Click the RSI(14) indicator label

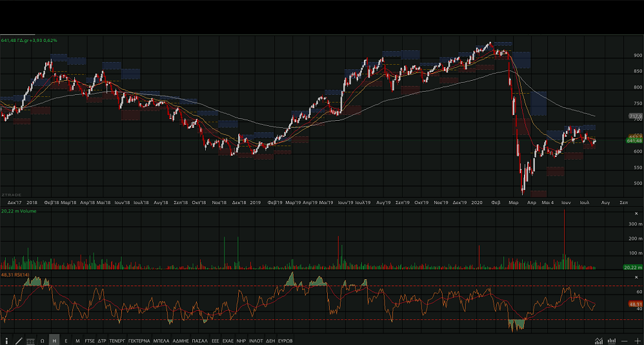tap(16, 275)
